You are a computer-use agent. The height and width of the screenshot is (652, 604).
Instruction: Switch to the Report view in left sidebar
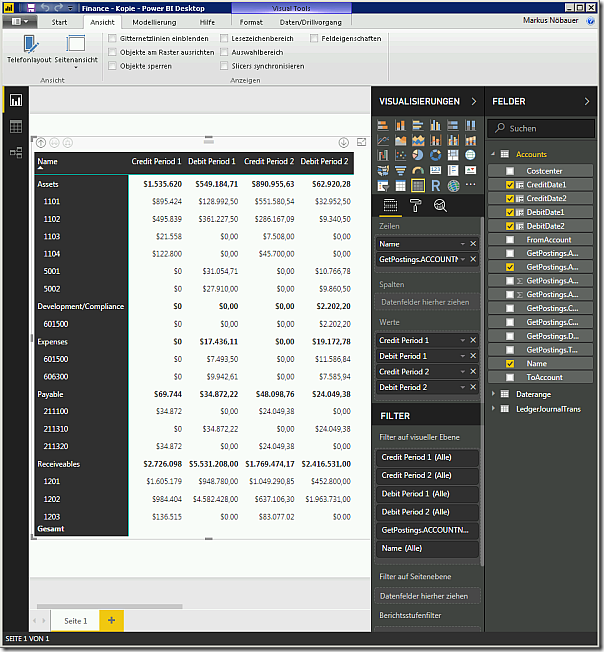coord(16,100)
